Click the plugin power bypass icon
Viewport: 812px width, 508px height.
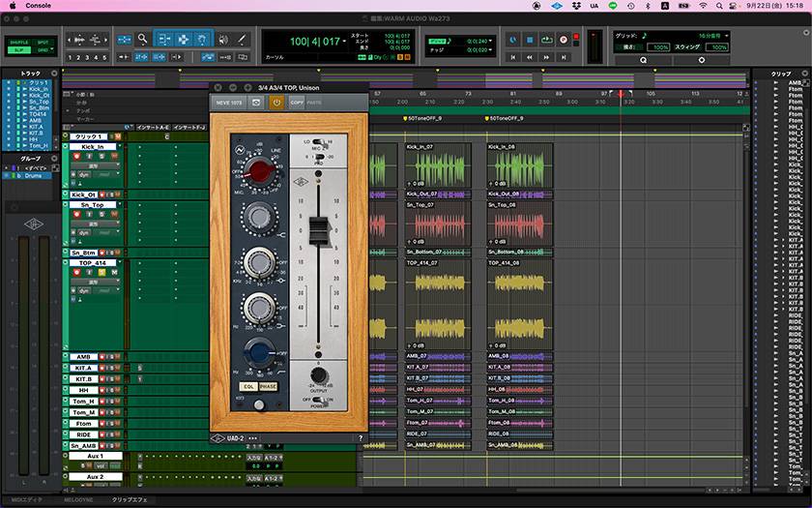pyautogui.click(x=276, y=102)
